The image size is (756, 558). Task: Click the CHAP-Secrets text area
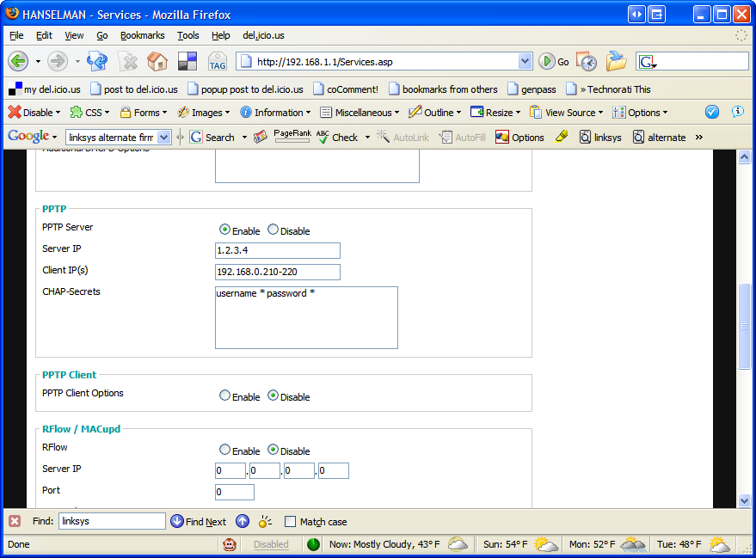[x=306, y=317]
